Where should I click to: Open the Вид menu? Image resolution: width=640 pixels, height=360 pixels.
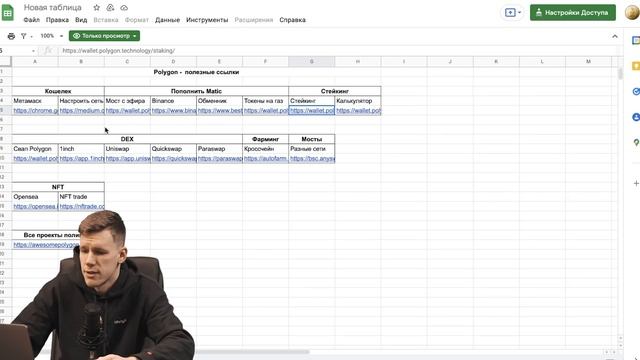pos(81,20)
